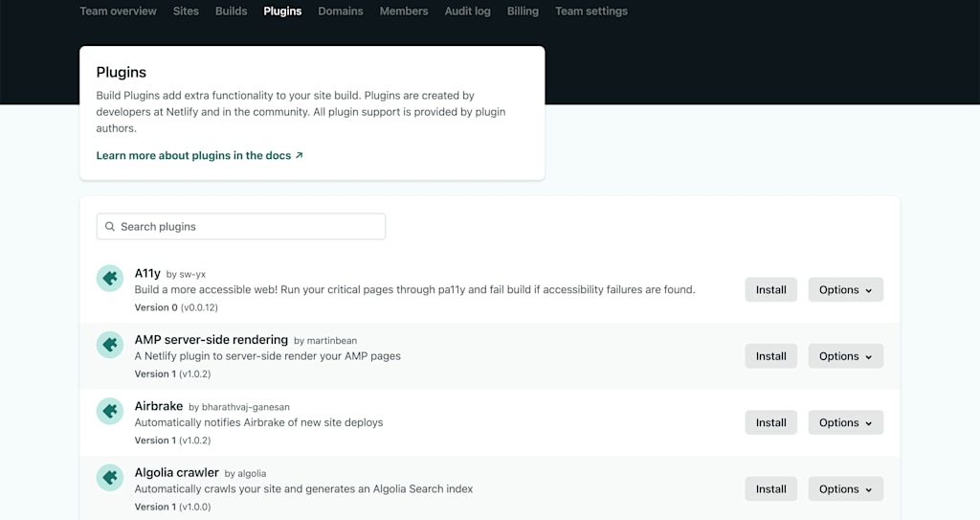Click AMP server-side rendering title

(x=212, y=340)
